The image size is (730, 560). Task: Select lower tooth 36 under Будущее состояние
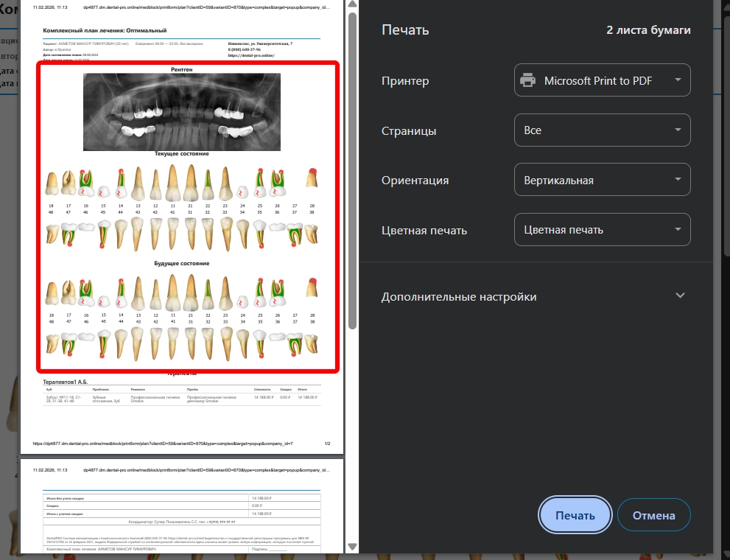tap(277, 344)
